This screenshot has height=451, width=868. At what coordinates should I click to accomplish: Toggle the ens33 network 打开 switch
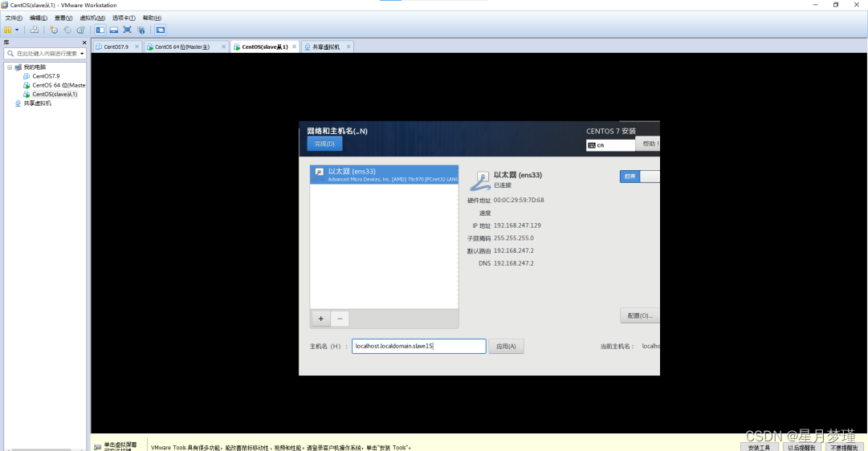(x=639, y=176)
